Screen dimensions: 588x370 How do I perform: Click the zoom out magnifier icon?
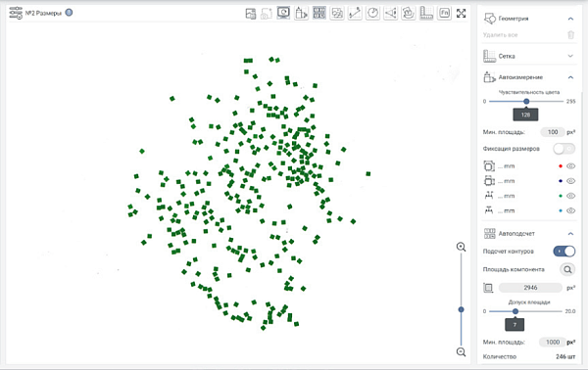coord(462,352)
